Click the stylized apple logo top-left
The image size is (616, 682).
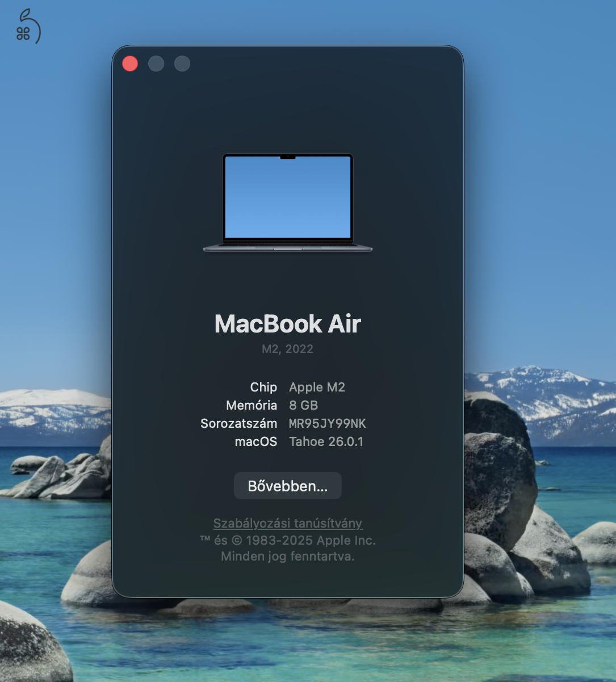click(x=27, y=26)
